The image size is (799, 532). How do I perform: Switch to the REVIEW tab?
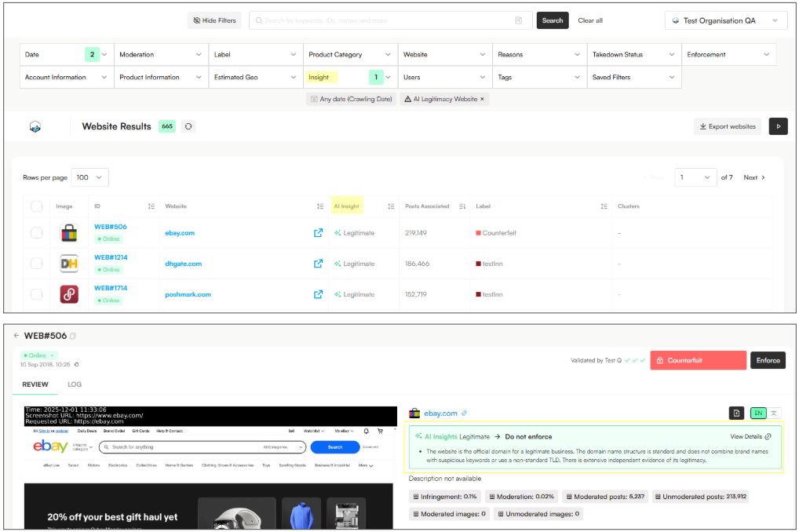coord(35,384)
